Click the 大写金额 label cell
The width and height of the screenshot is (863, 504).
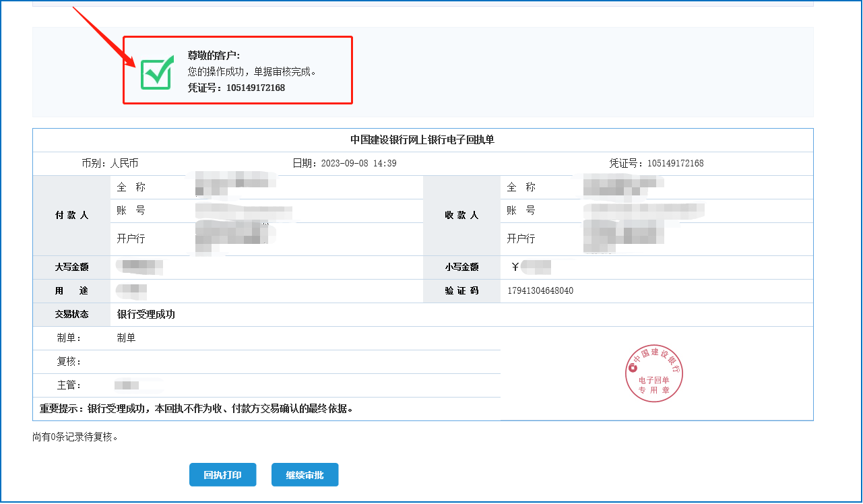(71, 267)
